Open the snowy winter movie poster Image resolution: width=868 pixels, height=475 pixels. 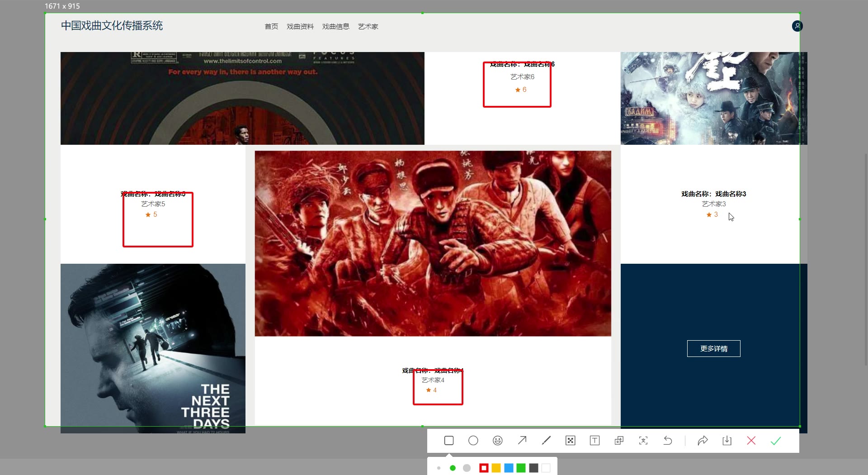713,98
